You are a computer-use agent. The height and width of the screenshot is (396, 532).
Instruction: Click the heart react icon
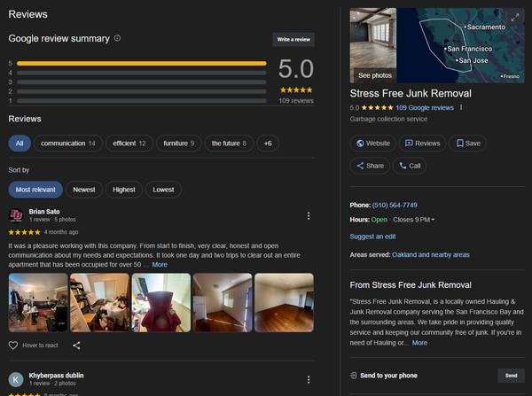pos(13,346)
